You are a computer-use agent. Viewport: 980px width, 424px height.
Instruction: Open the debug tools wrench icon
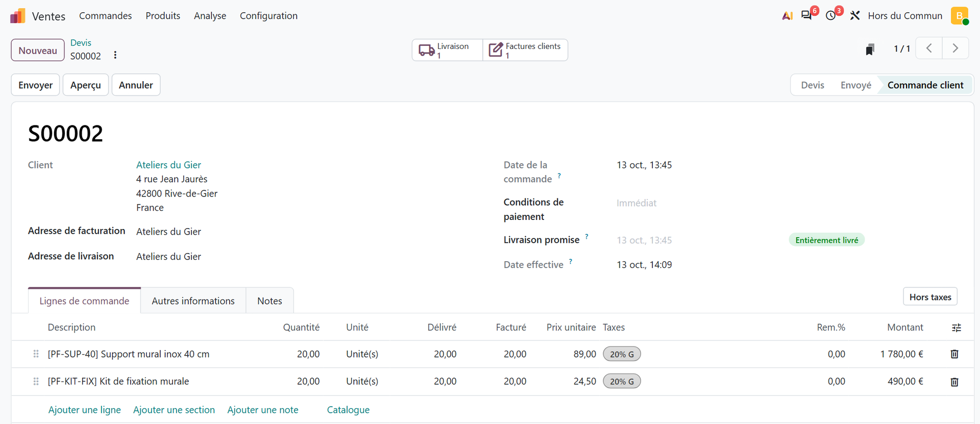point(855,16)
